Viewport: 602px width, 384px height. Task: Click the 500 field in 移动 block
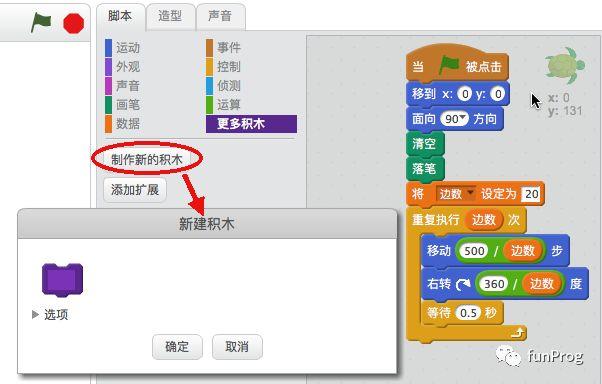[x=474, y=251]
